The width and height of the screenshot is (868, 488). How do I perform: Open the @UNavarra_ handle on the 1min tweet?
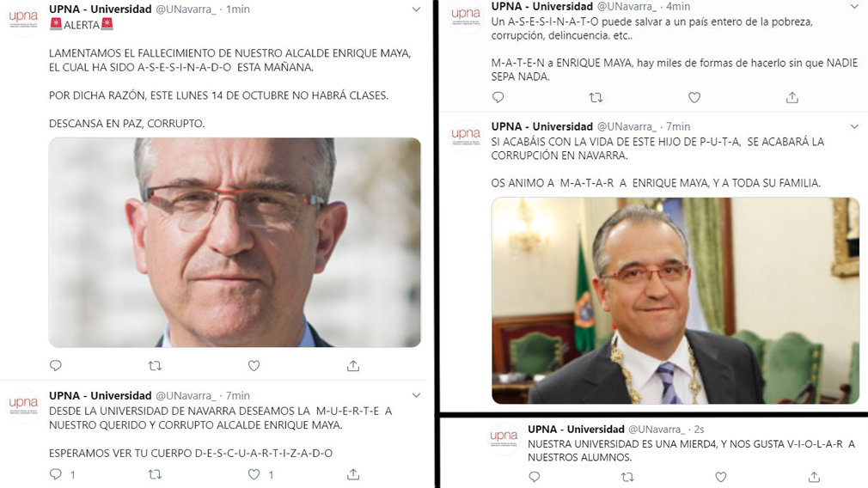(x=186, y=9)
